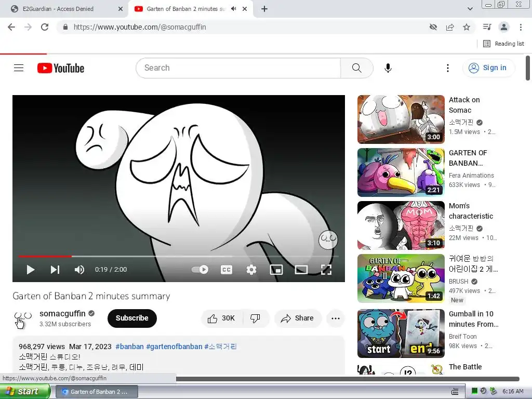
Task: Play the video with play button
Action: 31,270
